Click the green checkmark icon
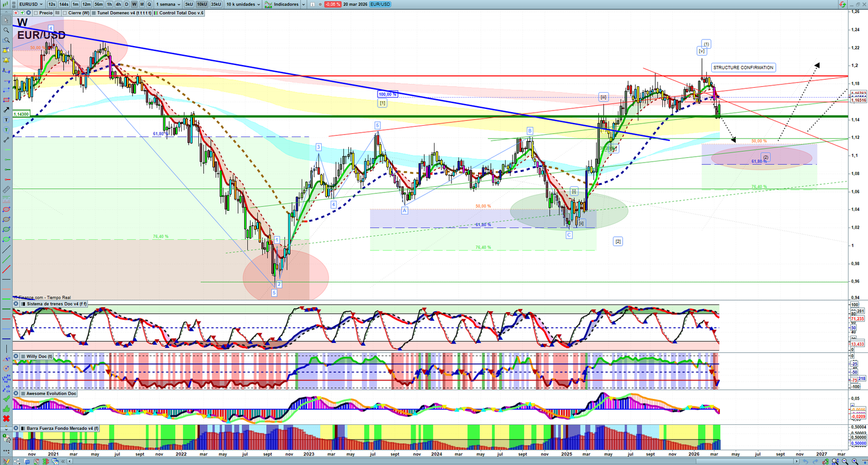 [x=6, y=399]
